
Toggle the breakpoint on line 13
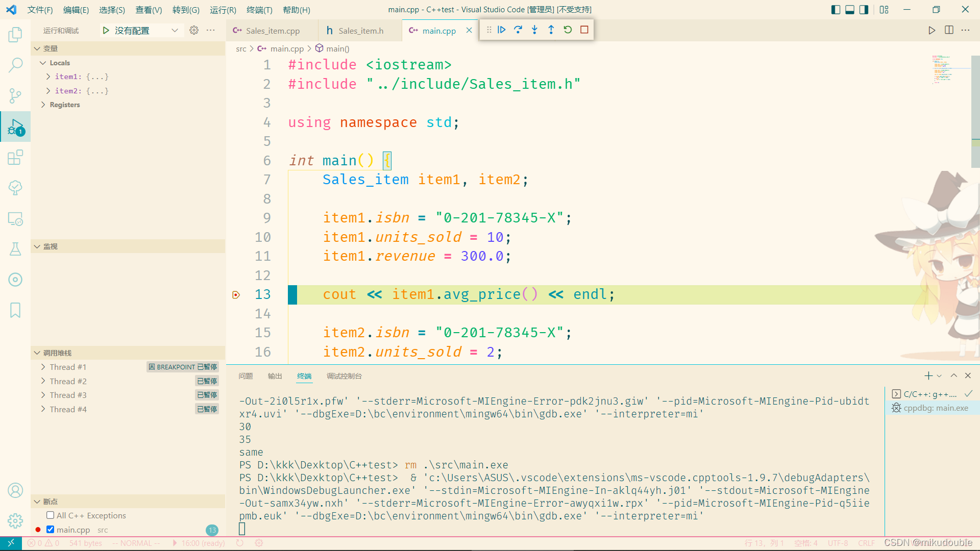(236, 295)
